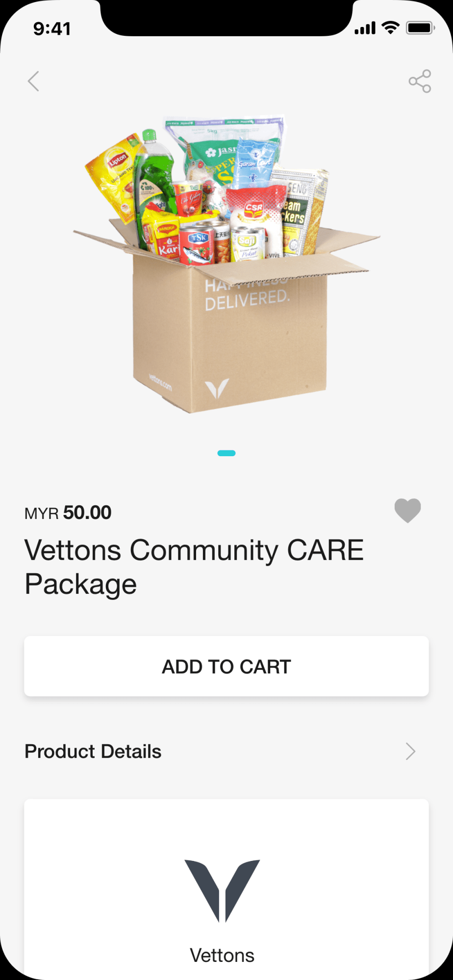Tap the DELIVERED text on the box
Image resolution: width=453 pixels, height=980 pixels.
(x=247, y=300)
